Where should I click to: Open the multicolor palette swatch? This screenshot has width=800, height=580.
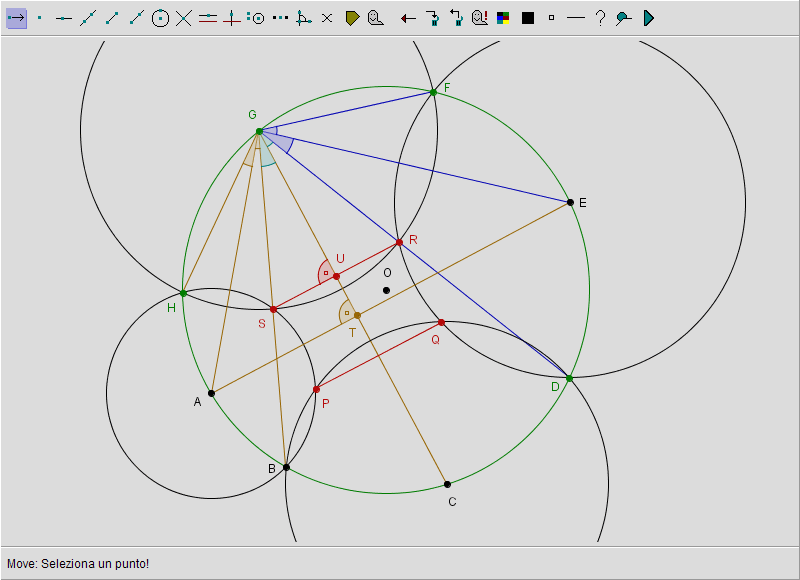point(503,18)
